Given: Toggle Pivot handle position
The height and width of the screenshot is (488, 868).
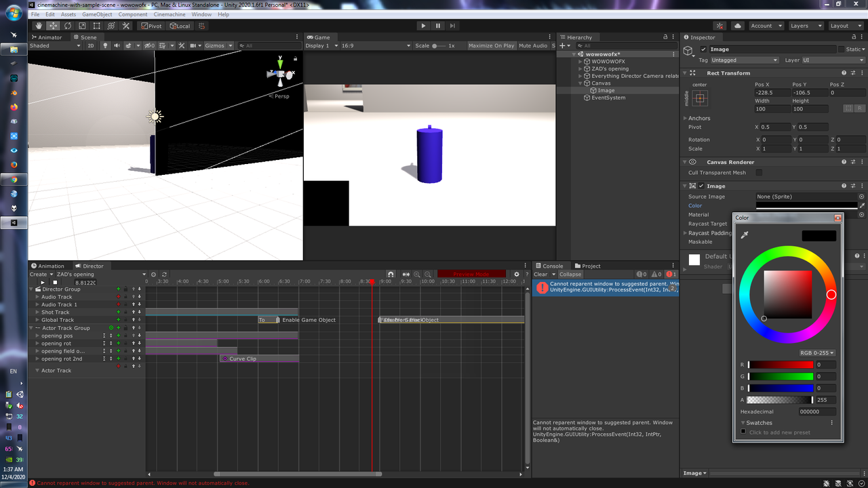Looking at the screenshot, I should 151,26.
